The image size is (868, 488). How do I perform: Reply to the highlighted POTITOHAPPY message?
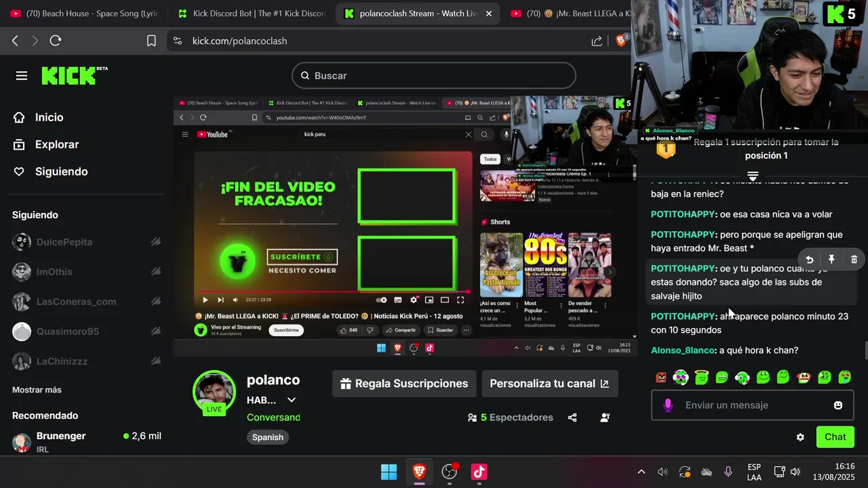pyautogui.click(x=809, y=260)
